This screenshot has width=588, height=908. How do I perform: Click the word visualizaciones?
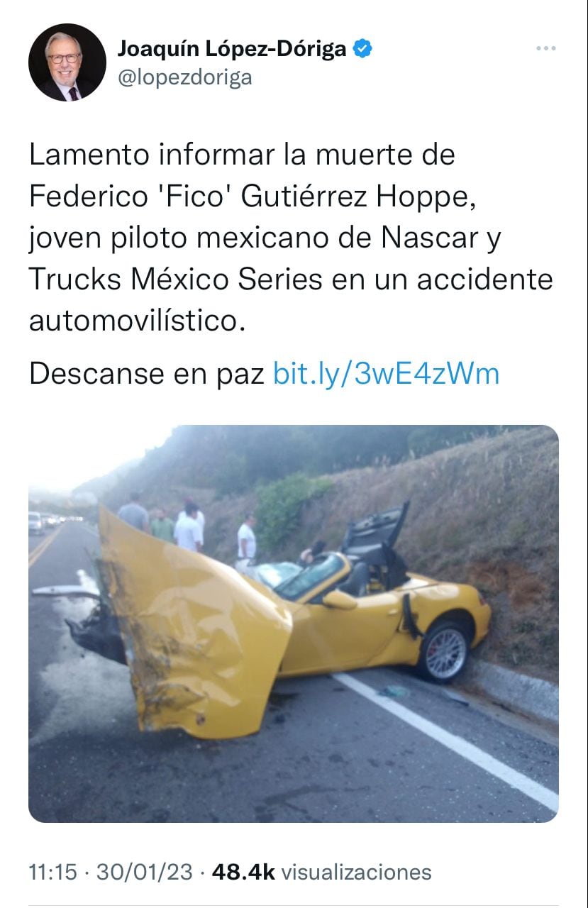[x=356, y=872]
